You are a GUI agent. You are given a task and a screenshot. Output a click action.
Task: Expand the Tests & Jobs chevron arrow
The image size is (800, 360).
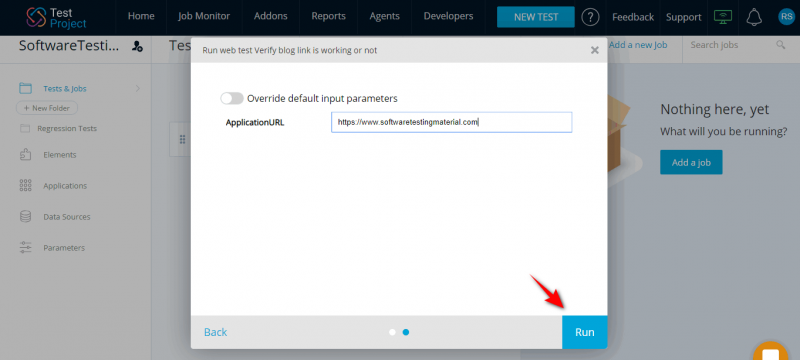point(137,89)
